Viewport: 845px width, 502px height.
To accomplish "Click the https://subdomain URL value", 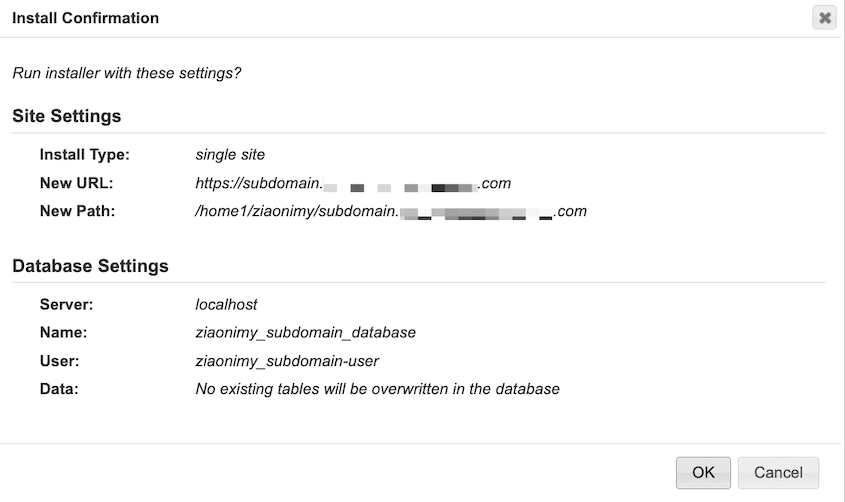I will (353, 183).
